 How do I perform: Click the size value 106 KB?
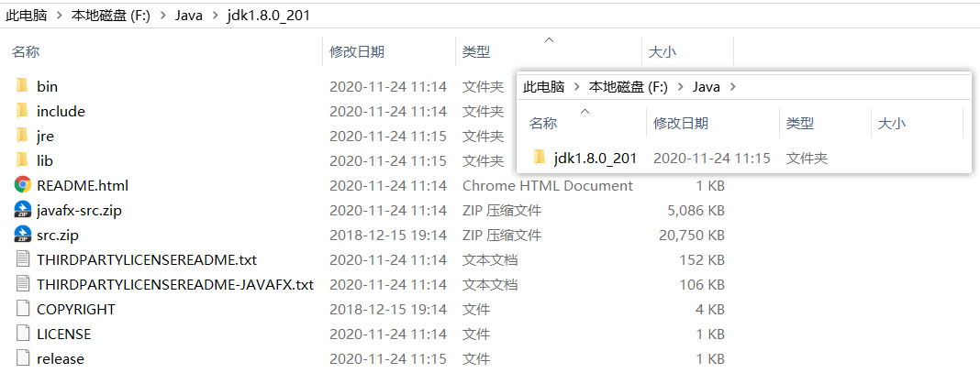(702, 284)
